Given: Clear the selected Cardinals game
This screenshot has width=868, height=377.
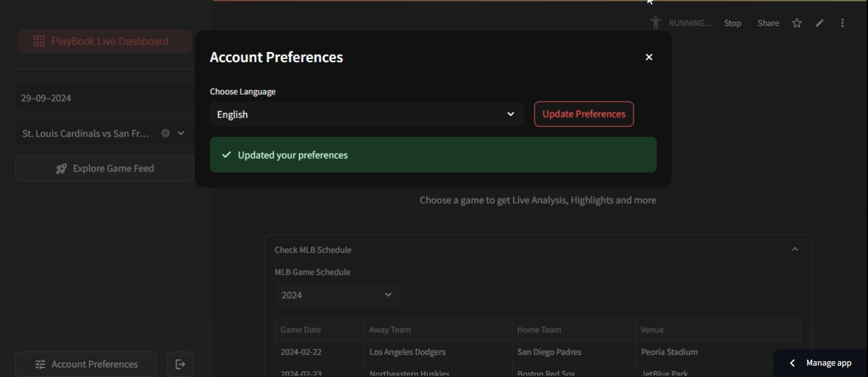Looking at the screenshot, I should [165, 133].
